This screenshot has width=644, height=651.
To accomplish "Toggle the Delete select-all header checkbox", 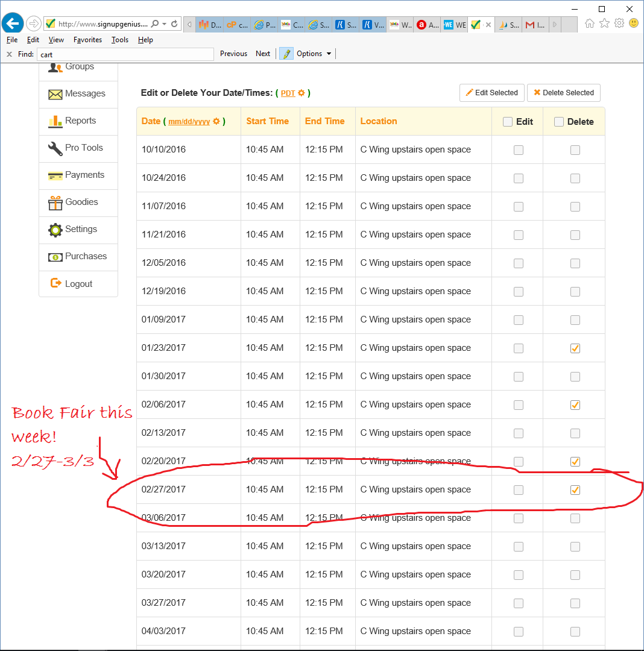I will pos(559,122).
